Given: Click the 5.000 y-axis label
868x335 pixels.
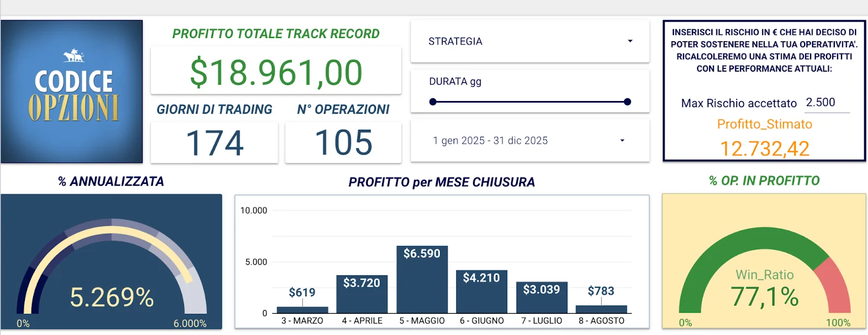Looking at the screenshot, I should [256, 262].
